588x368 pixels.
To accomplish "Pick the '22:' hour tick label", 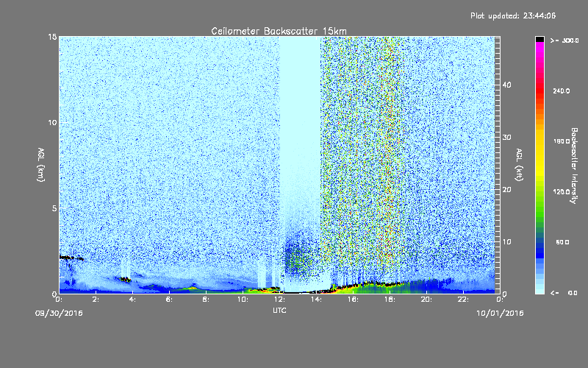I will [x=464, y=300].
